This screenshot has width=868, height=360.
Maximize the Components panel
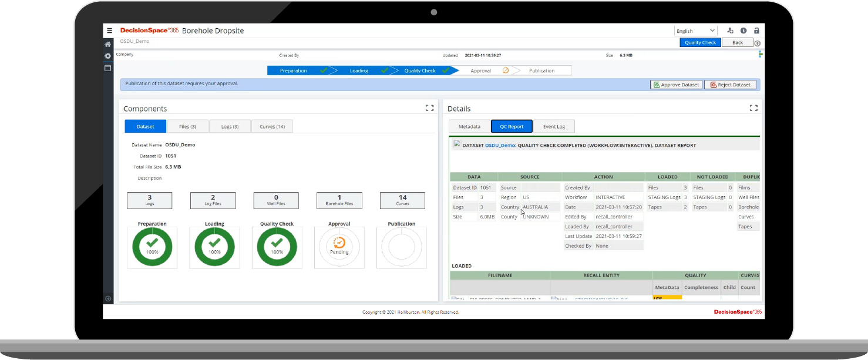(429, 108)
